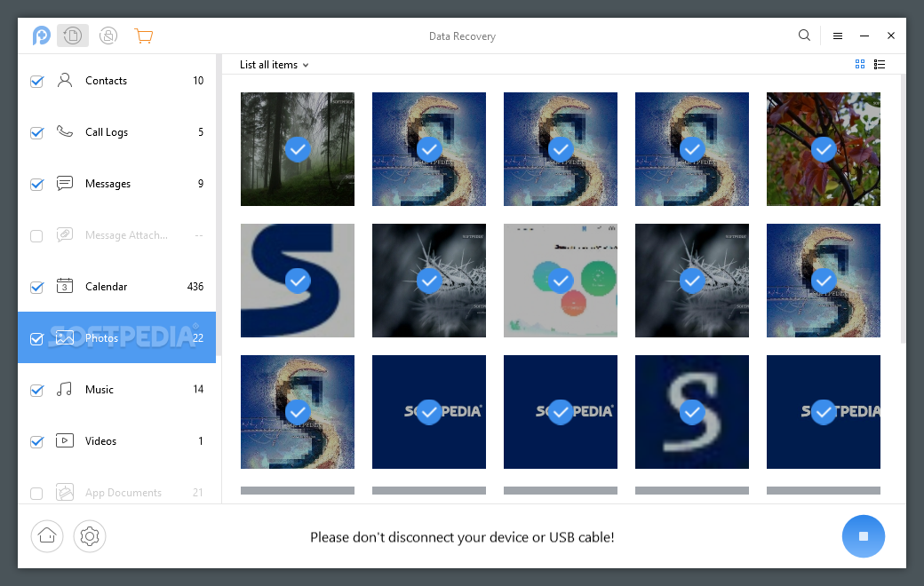This screenshot has width=924, height=586.
Task: Open the search magnifier icon
Action: (804, 36)
